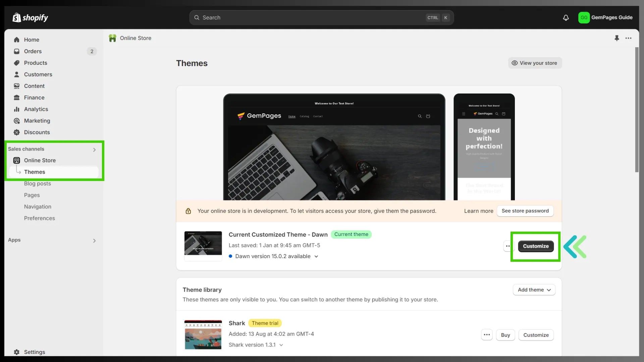
Task: Open the page's three-dot menu at top right
Action: pyautogui.click(x=628, y=38)
